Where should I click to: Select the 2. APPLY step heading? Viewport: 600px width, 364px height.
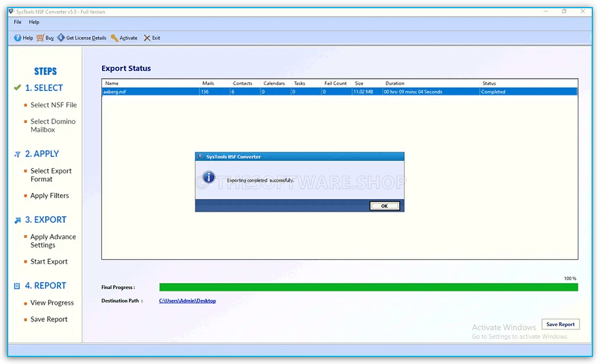(42, 154)
